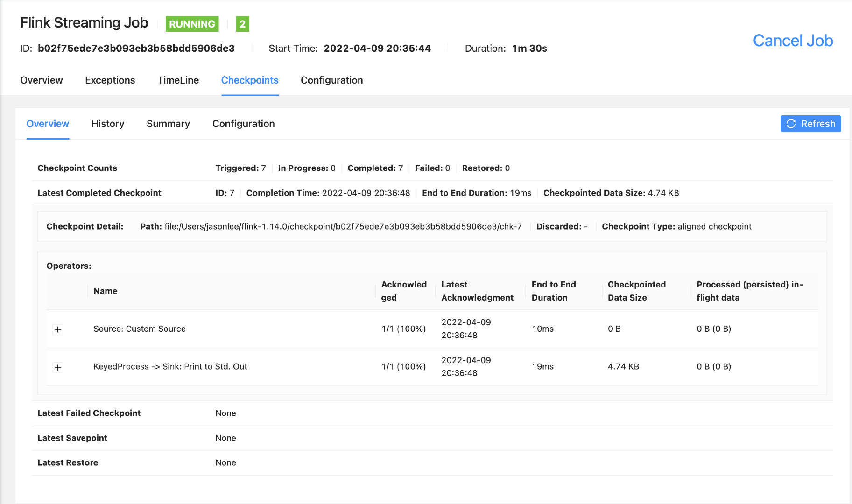Click Start Time value 2022-04-09 20:35:44
This screenshot has width=852, height=504.
[x=377, y=49]
